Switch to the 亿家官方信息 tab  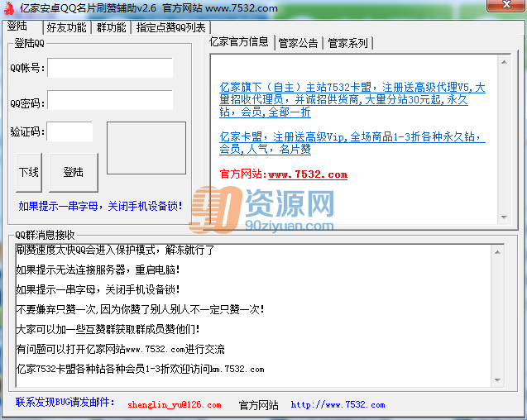(239, 42)
